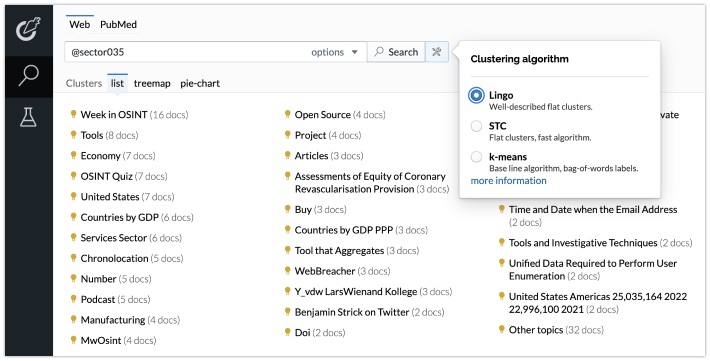
Task: Click the lightbulb icon beside Other topics
Action: tap(501, 329)
